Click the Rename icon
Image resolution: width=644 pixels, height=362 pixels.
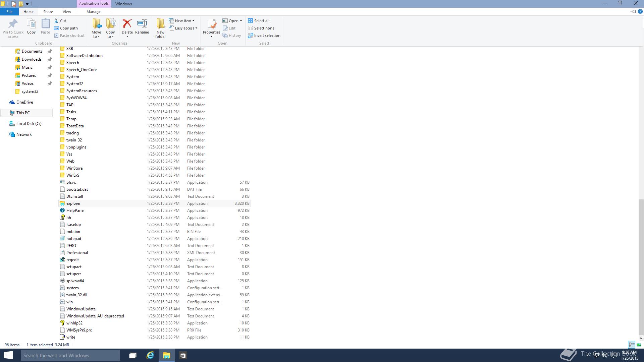click(x=142, y=23)
